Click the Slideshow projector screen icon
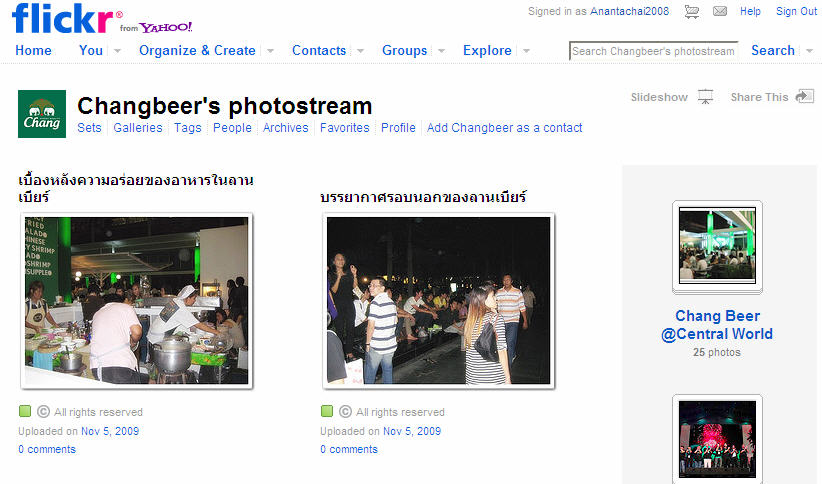This screenshot has width=822, height=484. [706, 97]
